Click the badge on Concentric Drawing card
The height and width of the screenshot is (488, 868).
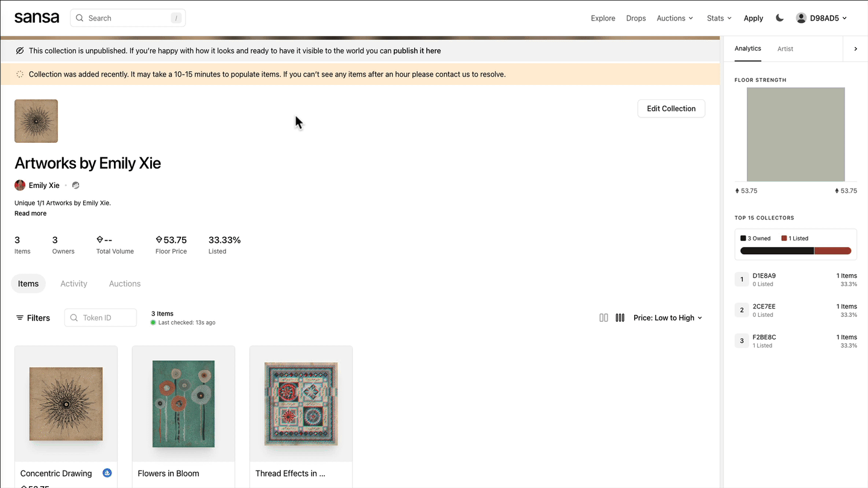point(107,473)
